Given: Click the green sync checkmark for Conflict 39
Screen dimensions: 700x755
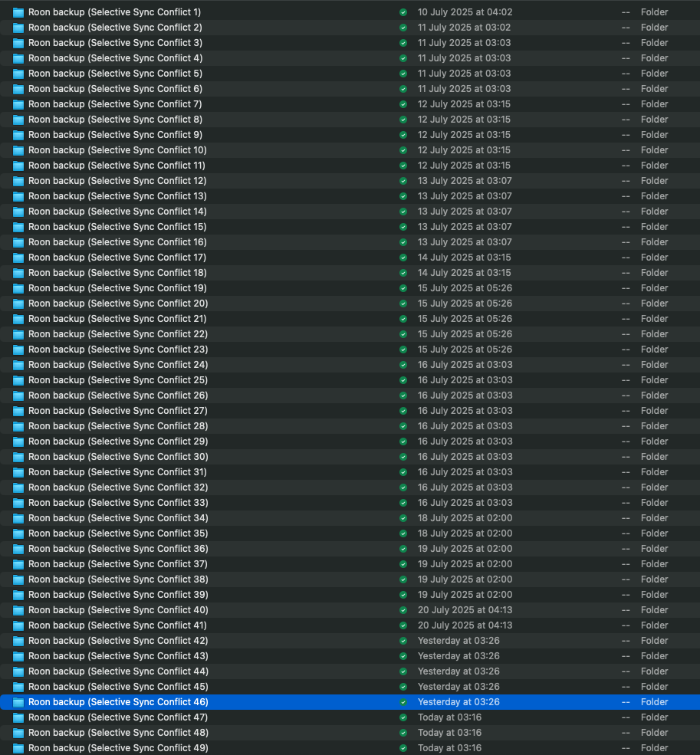Looking at the screenshot, I should pyautogui.click(x=403, y=595).
